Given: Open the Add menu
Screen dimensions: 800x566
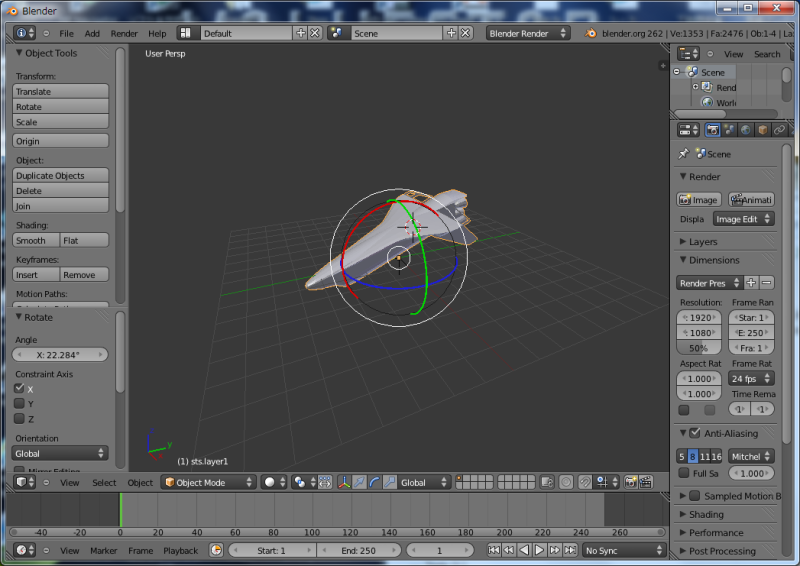Looking at the screenshot, I should (x=92, y=33).
